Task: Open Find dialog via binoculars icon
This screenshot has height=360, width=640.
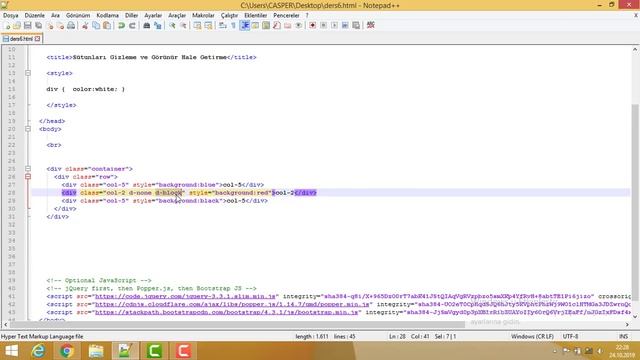Action: (x=147, y=25)
